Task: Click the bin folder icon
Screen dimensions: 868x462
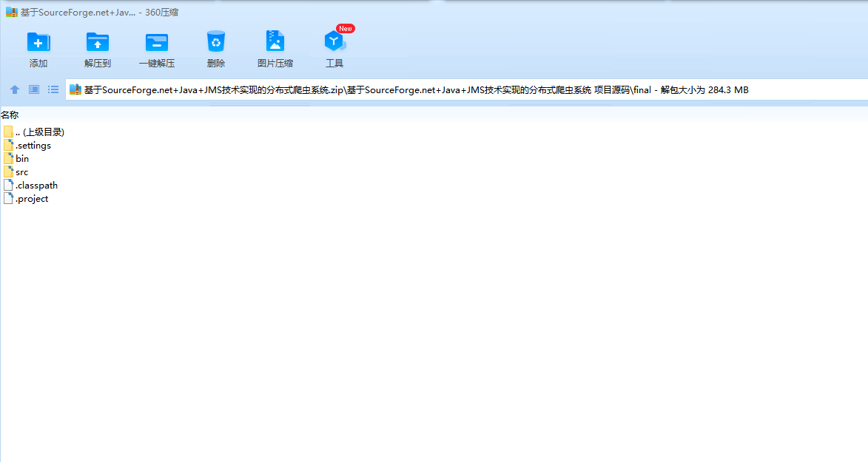Action: coord(8,158)
